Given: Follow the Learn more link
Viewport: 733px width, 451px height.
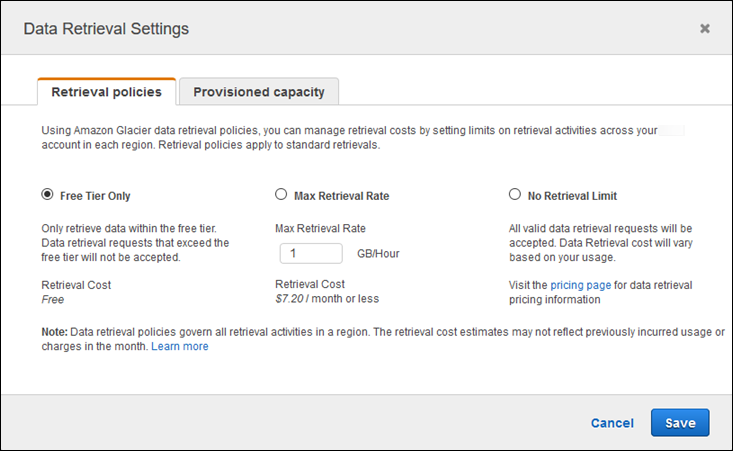Looking at the screenshot, I should (180, 346).
